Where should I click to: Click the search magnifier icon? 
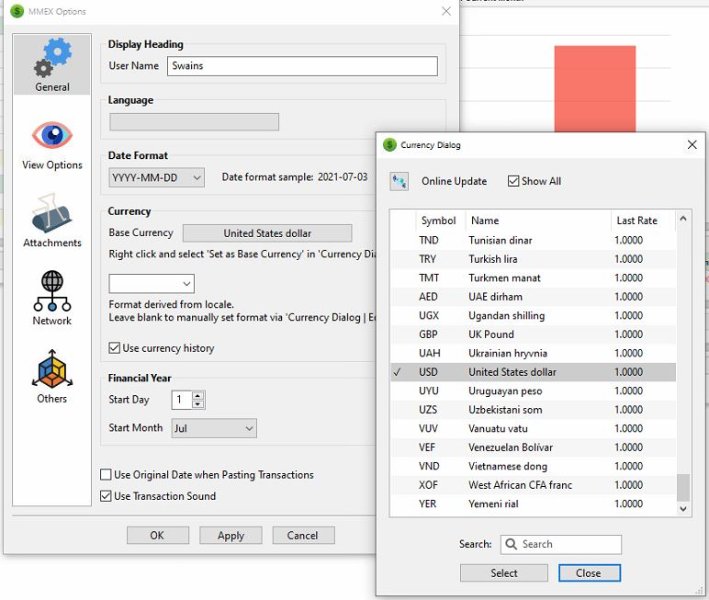point(511,544)
